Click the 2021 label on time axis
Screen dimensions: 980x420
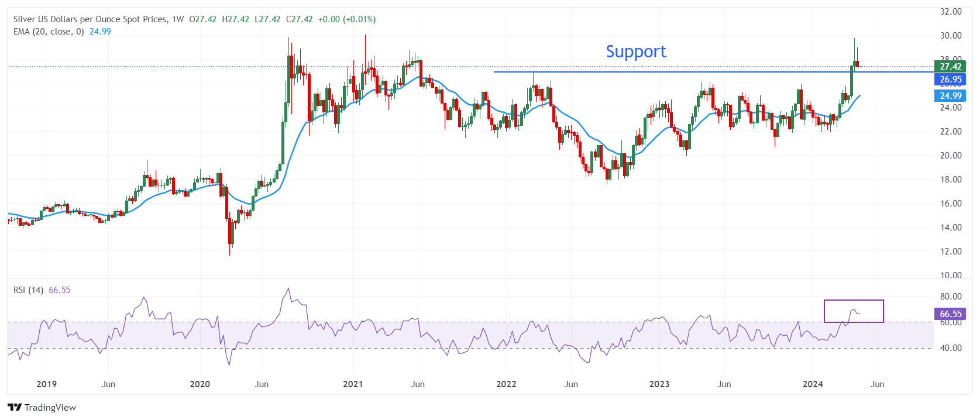point(353,384)
